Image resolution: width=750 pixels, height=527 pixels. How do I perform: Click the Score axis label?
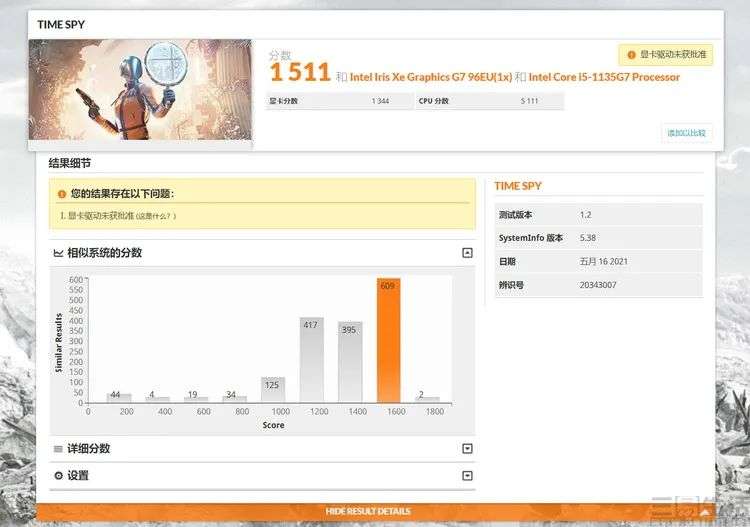tap(273, 425)
